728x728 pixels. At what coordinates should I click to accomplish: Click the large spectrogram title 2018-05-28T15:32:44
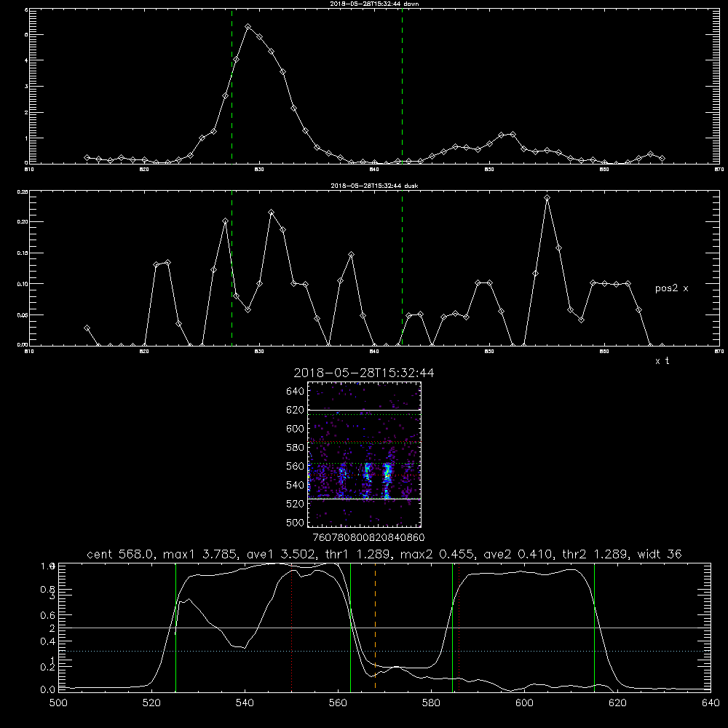point(363,373)
